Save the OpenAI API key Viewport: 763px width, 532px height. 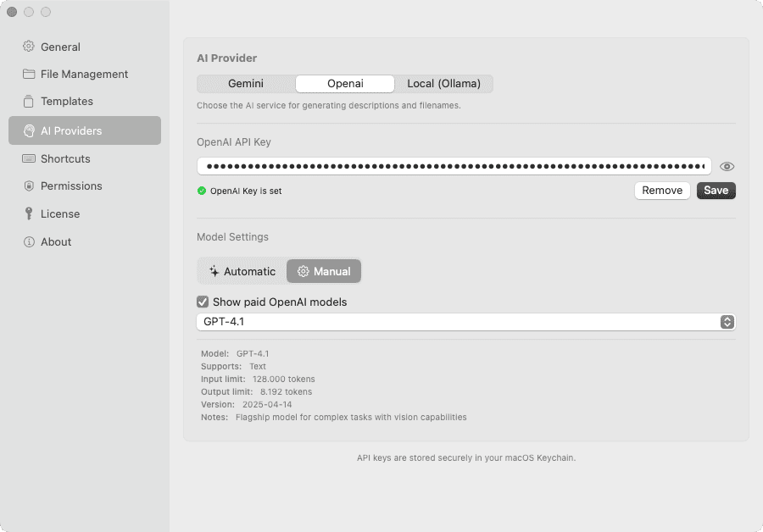coord(716,191)
